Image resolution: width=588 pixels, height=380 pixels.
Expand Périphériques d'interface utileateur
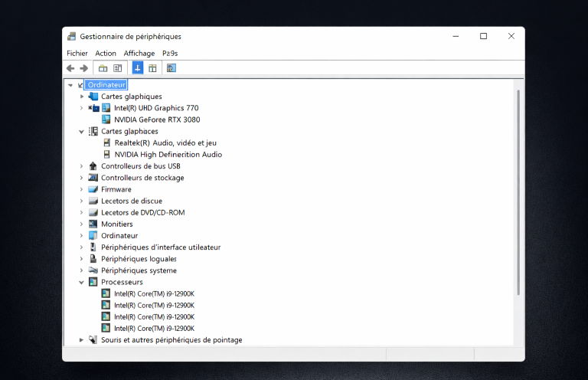point(82,247)
